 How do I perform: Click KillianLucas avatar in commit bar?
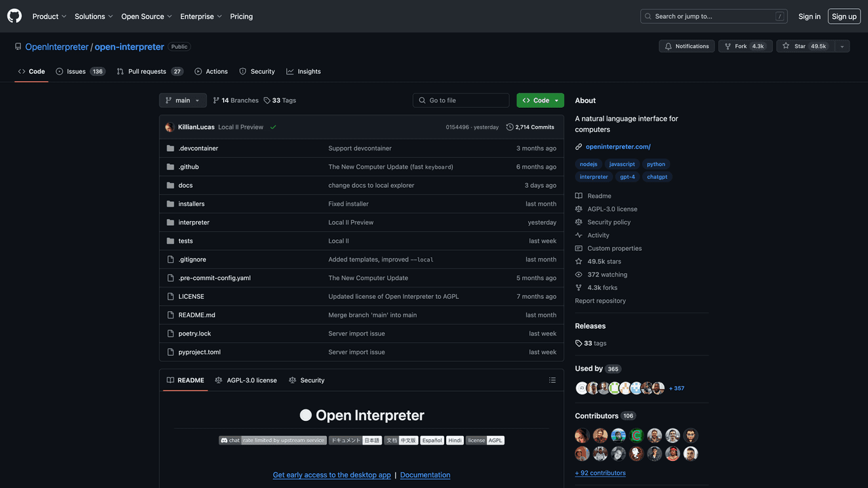point(170,127)
